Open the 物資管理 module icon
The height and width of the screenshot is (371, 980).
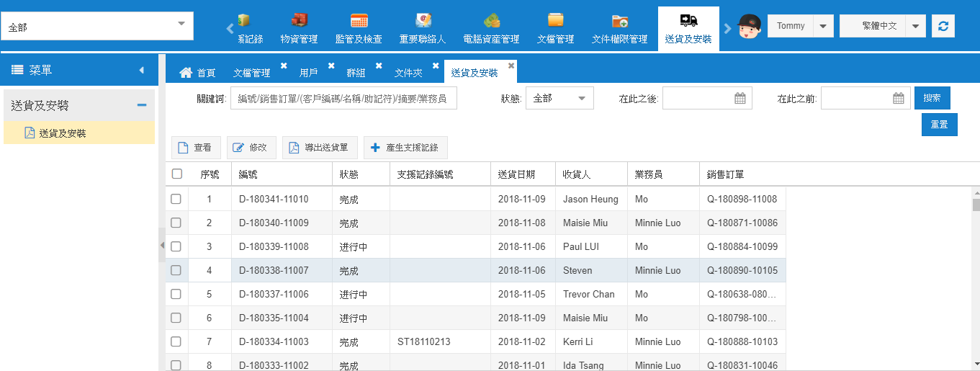pos(299,21)
